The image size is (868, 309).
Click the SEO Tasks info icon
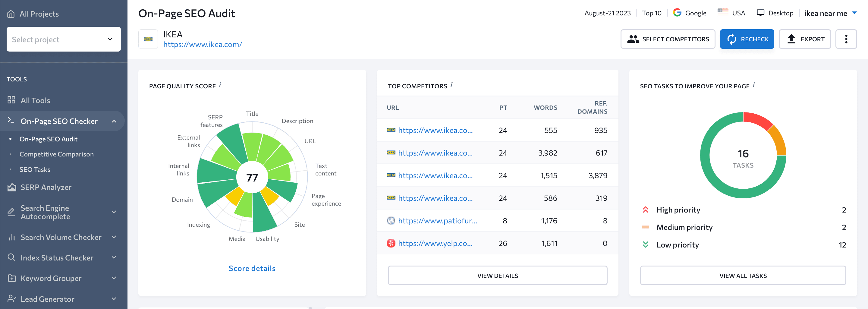(754, 85)
